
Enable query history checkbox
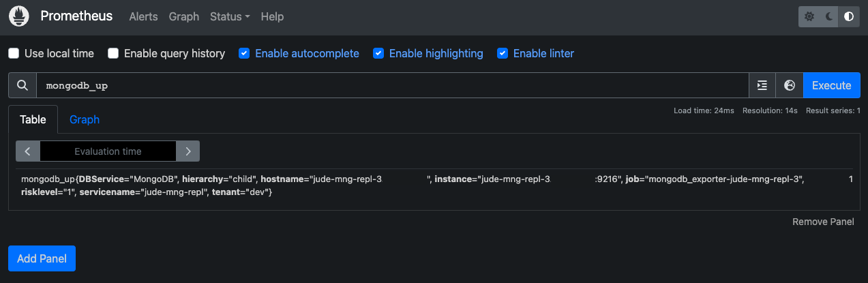coord(114,53)
